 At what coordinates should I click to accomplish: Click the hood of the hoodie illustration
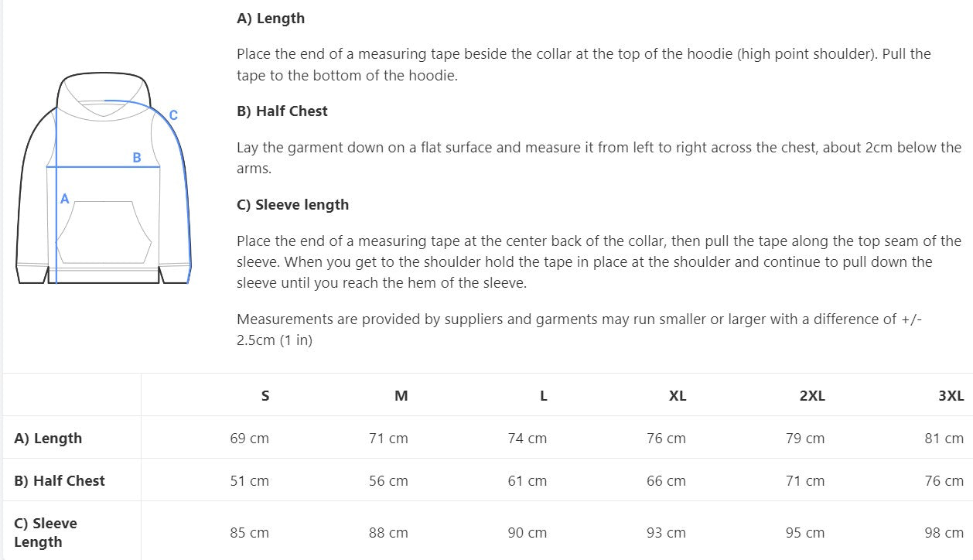click(x=104, y=94)
